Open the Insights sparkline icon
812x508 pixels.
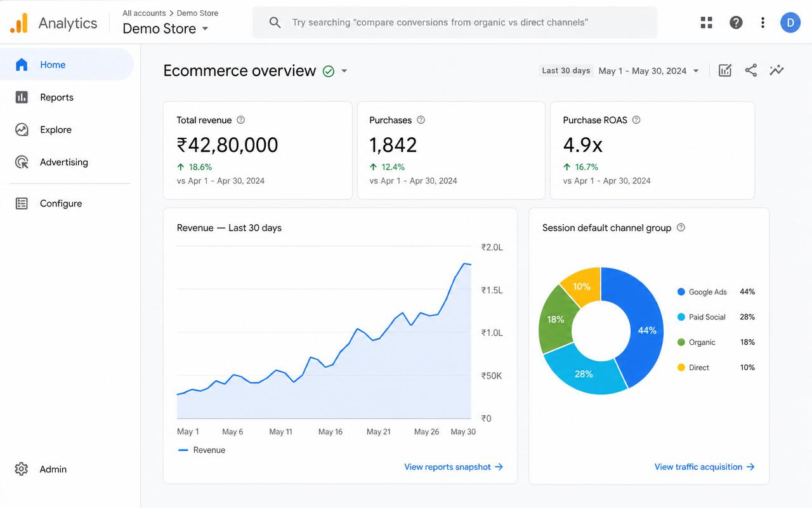pyautogui.click(x=776, y=70)
